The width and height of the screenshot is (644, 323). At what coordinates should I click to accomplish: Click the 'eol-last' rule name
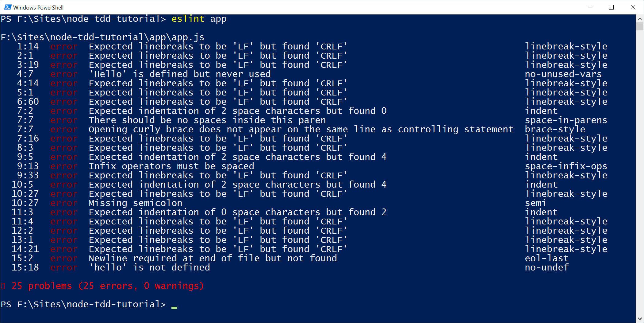point(546,258)
